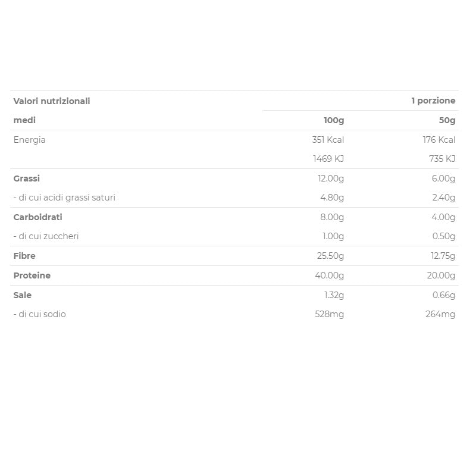
Task: Click the Fibre row label
Action: click(x=24, y=256)
